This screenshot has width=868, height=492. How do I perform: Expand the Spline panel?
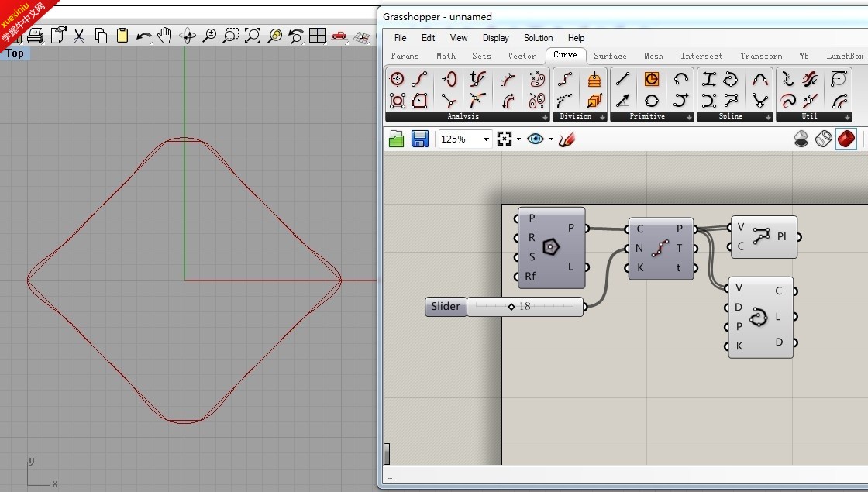[x=768, y=117]
